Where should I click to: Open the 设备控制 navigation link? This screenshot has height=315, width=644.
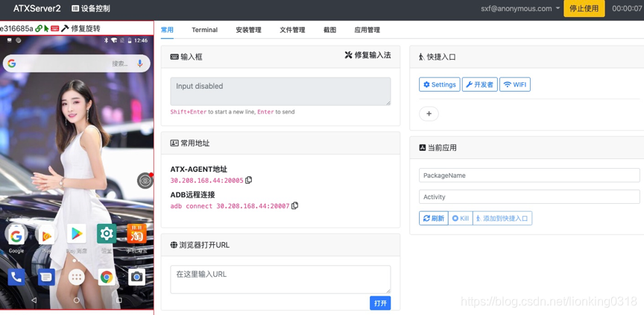click(91, 9)
